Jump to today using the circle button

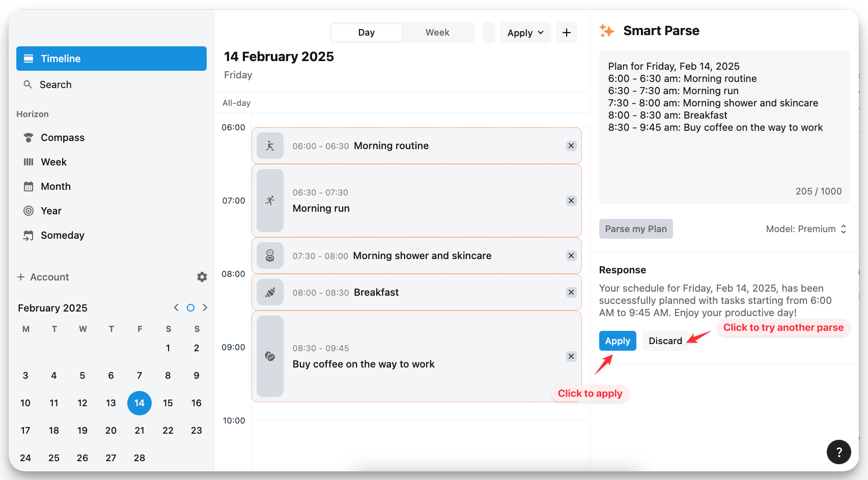190,307
